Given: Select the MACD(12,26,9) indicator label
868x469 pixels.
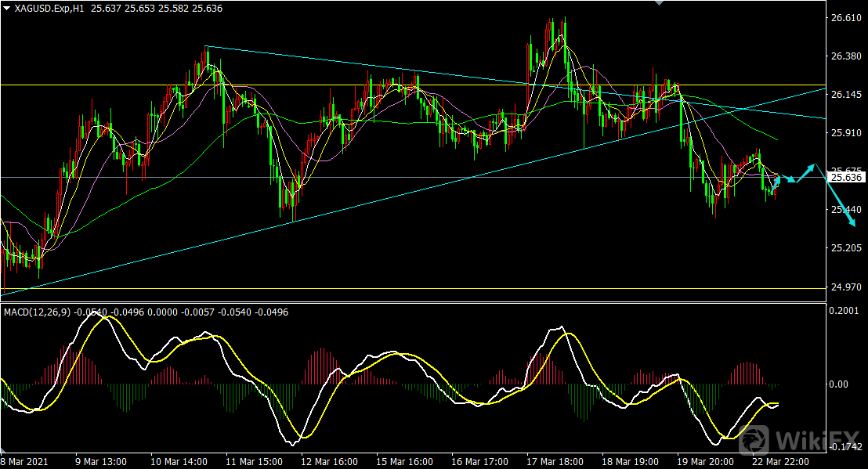Looking at the screenshot, I should (x=37, y=312).
